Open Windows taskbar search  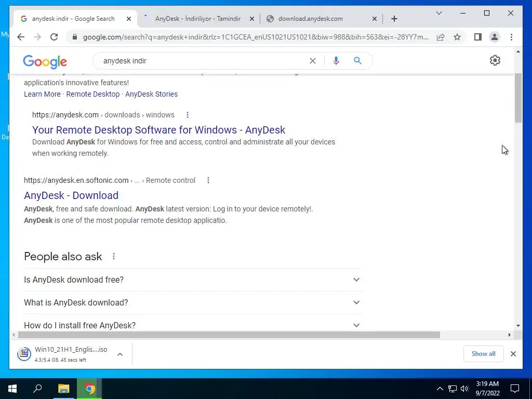37,389
